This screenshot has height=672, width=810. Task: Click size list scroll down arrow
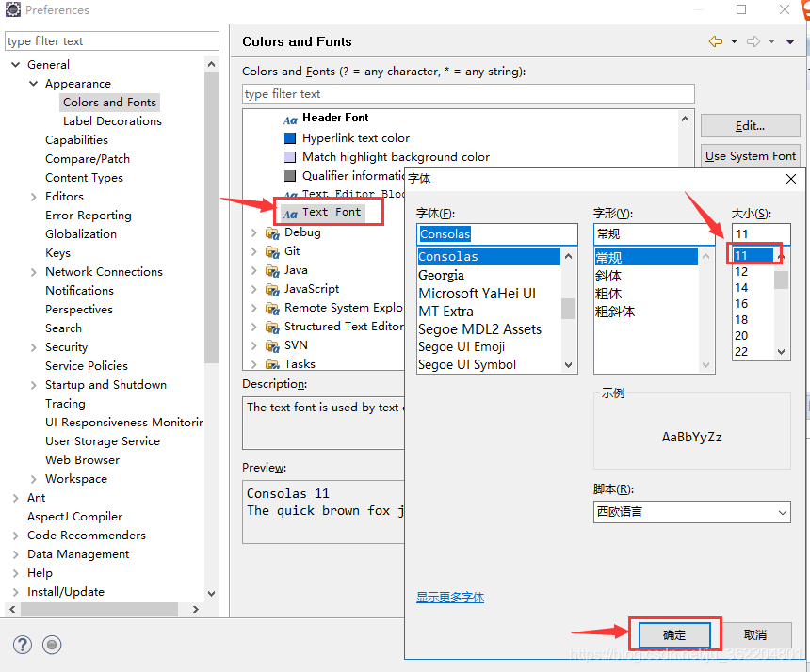[781, 352]
